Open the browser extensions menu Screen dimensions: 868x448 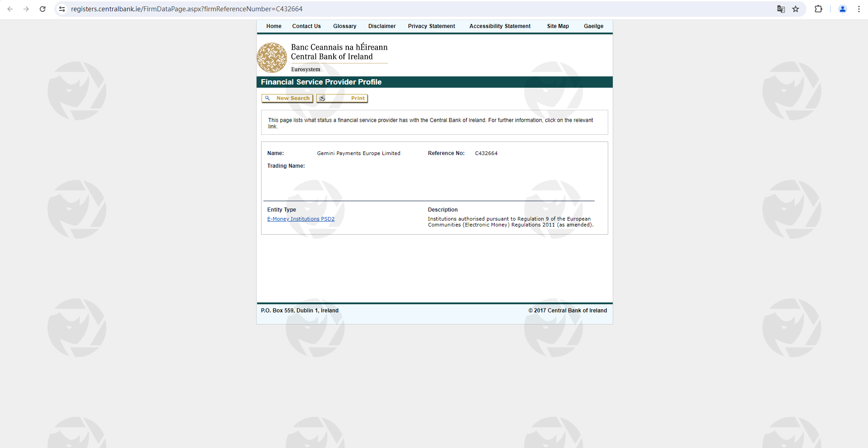point(818,9)
